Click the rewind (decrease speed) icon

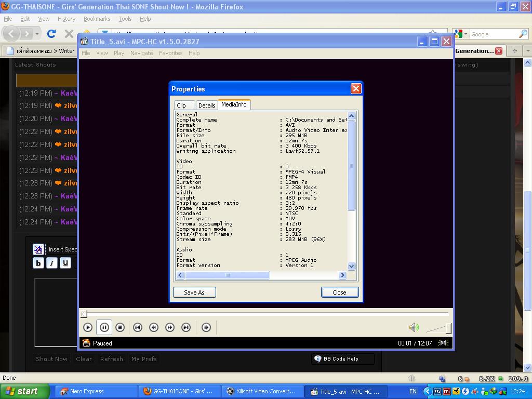pos(154,327)
